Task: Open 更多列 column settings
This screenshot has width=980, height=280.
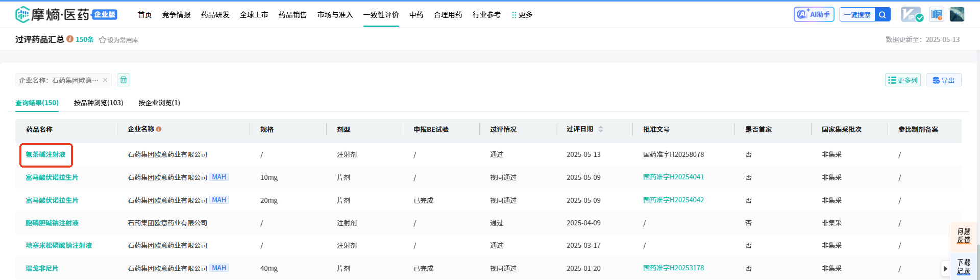Action: pyautogui.click(x=902, y=80)
